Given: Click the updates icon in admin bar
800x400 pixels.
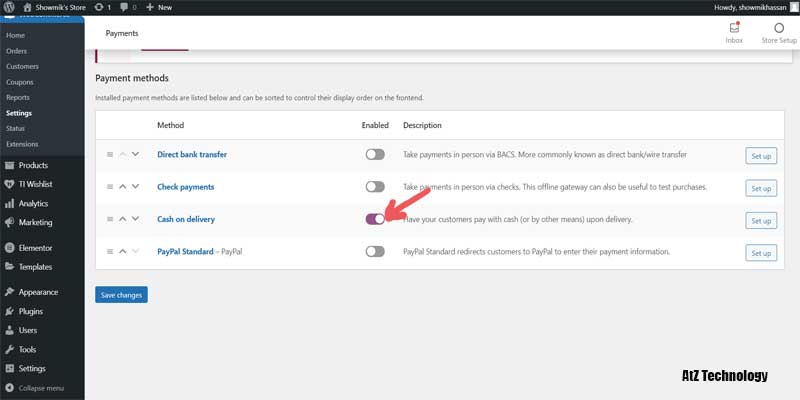Looking at the screenshot, I should tap(97, 7).
